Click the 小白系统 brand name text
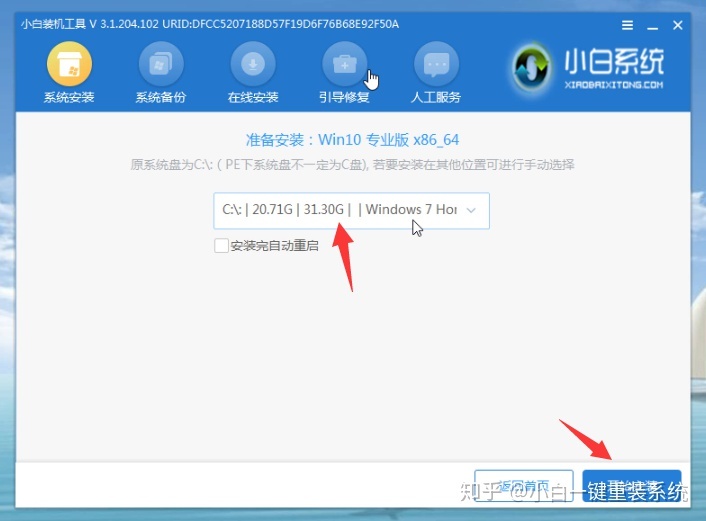This screenshot has height=521, width=706. click(x=614, y=61)
